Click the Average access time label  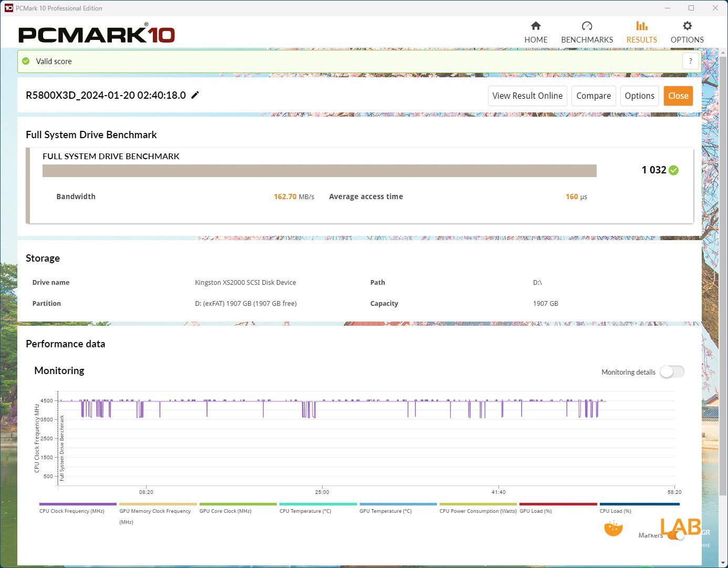click(x=366, y=197)
